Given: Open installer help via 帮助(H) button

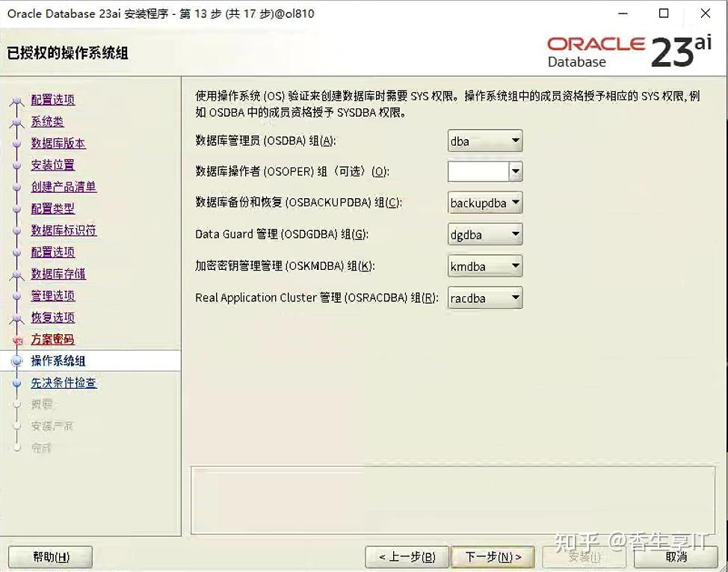Looking at the screenshot, I should [x=49, y=556].
